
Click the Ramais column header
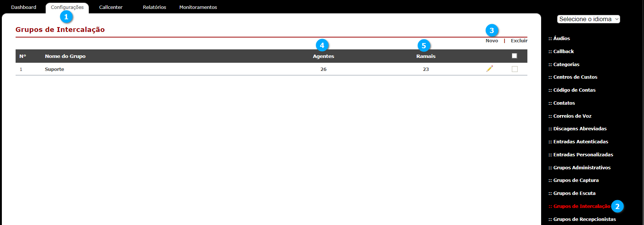point(426,56)
